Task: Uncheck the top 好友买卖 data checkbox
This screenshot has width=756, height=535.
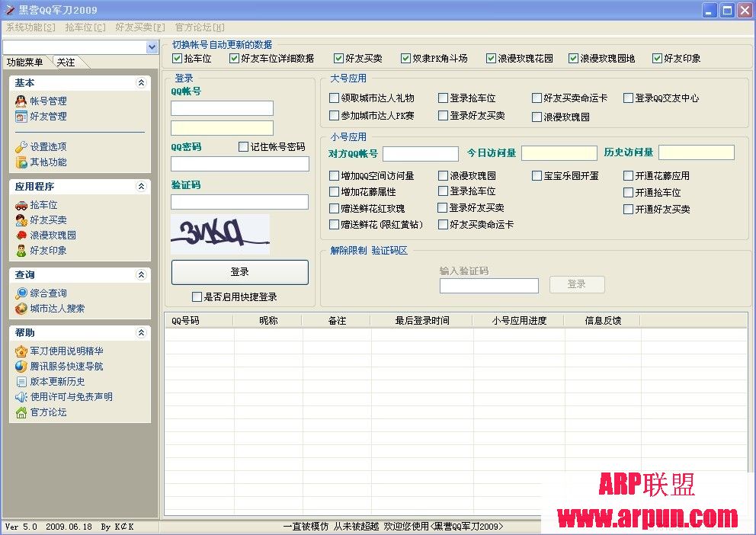Action: (x=338, y=59)
